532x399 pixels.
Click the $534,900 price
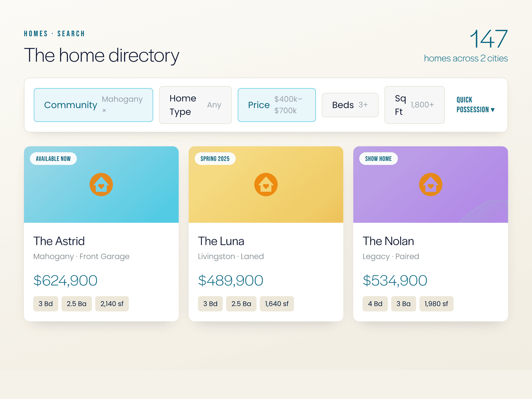click(x=395, y=280)
